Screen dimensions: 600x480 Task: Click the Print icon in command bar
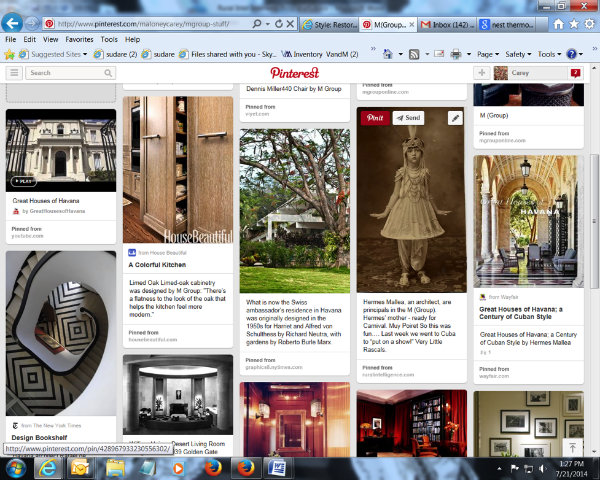pos(456,54)
